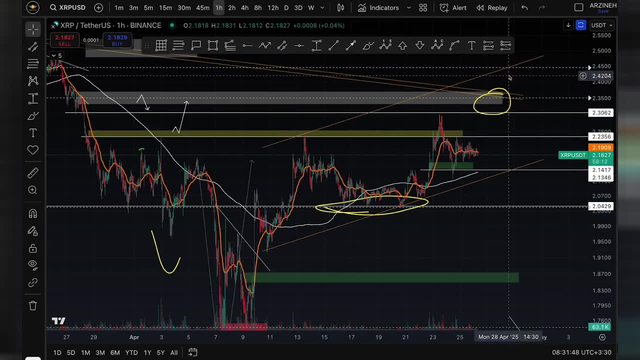
Task: Select the crosshair cursor tool
Action: (33, 29)
